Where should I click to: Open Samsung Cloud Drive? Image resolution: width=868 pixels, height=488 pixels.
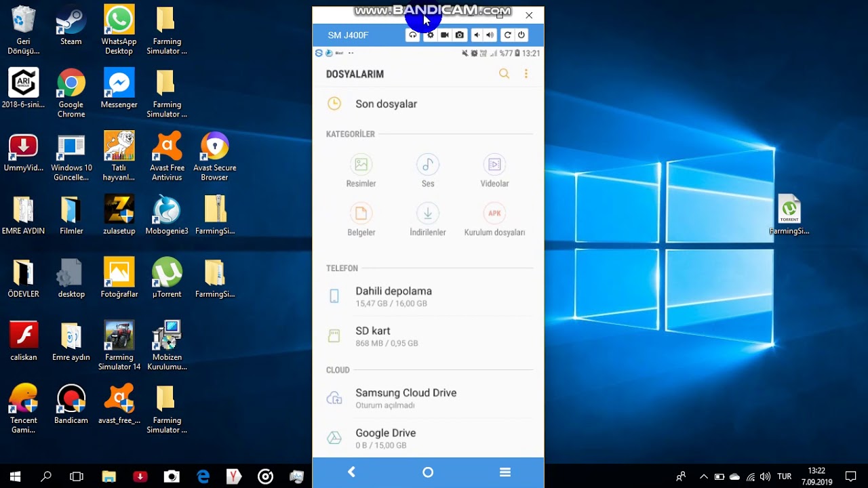(x=428, y=398)
